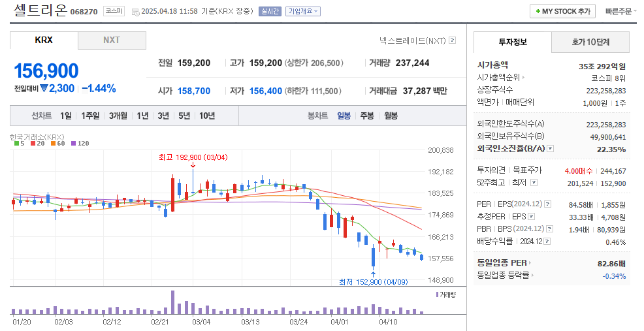The width and height of the screenshot is (644, 331).
Task: Click the 최고 192,900 (03/04) chart marker
Action: point(193,157)
